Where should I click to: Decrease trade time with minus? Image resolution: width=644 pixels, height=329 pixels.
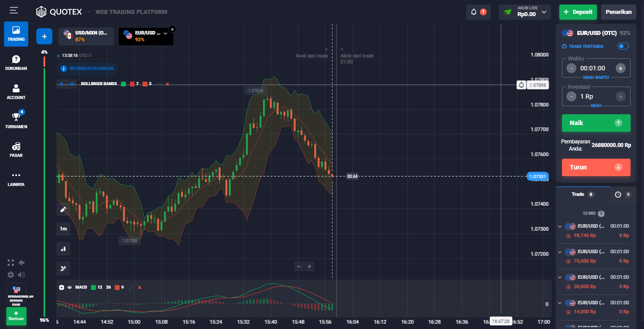click(571, 68)
